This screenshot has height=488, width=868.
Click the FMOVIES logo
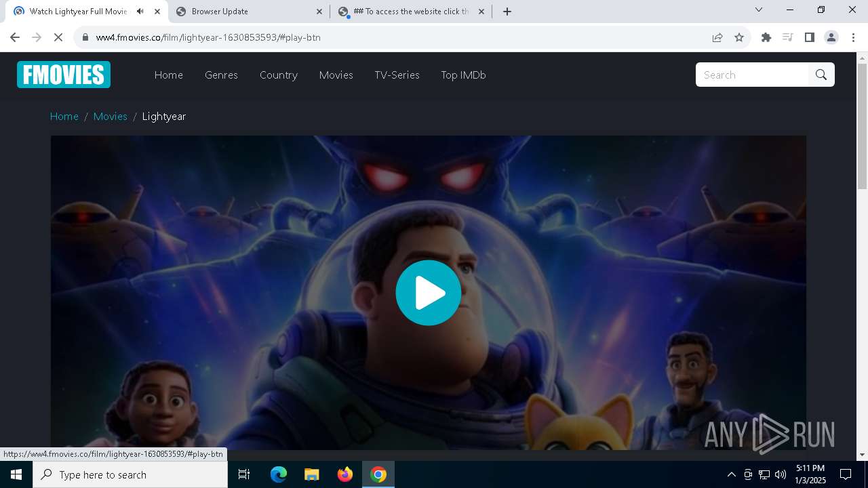64,75
